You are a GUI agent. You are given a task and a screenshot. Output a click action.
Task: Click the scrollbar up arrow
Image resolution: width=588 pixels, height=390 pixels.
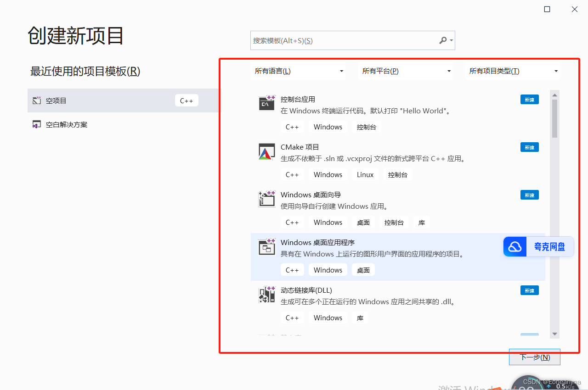click(x=554, y=95)
